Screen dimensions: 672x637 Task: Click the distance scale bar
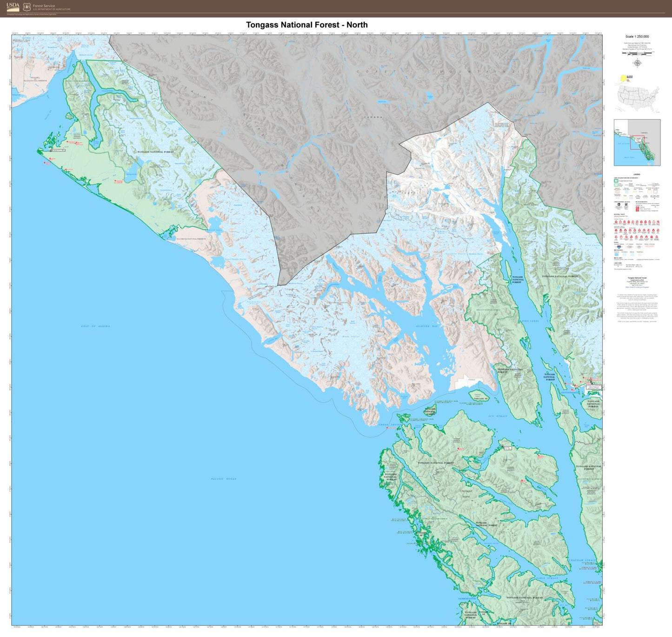tap(637, 53)
